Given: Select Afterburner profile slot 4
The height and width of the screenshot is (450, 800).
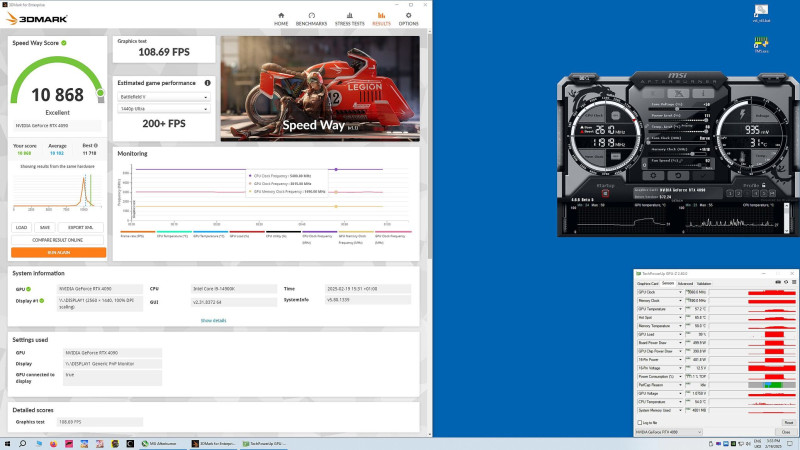Looking at the screenshot, I should [756, 193].
